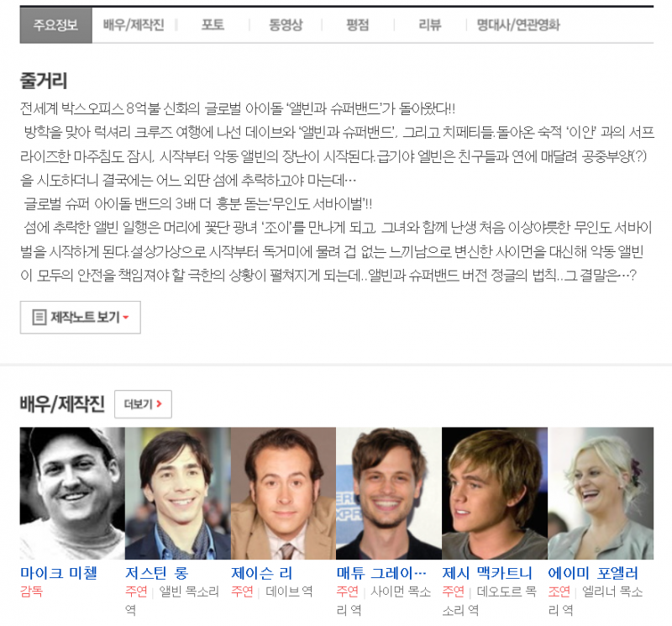Select the 주요정보 tab
Screen dimensions: 672x626
(x=55, y=25)
